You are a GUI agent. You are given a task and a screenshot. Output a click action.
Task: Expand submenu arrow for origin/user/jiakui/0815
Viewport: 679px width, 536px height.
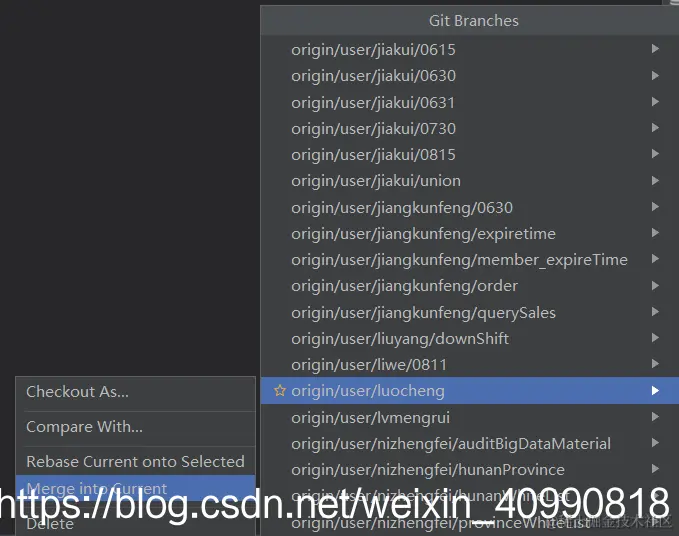click(655, 154)
